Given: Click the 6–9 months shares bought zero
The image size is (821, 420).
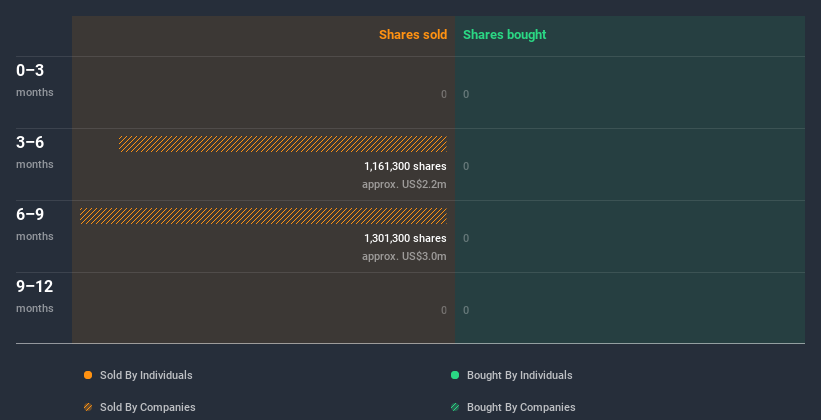Looking at the screenshot, I should (x=466, y=238).
